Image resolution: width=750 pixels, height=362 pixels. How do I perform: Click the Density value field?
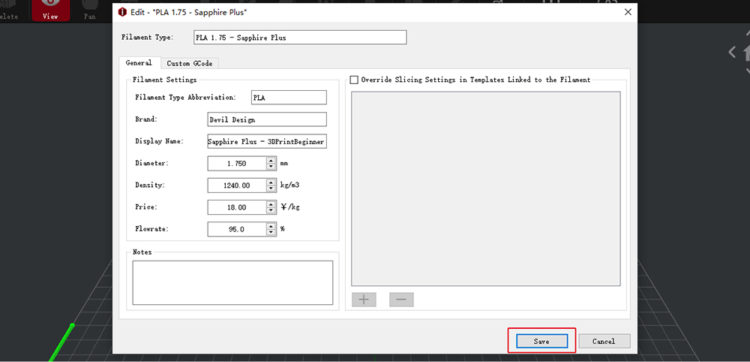coord(237,185)
